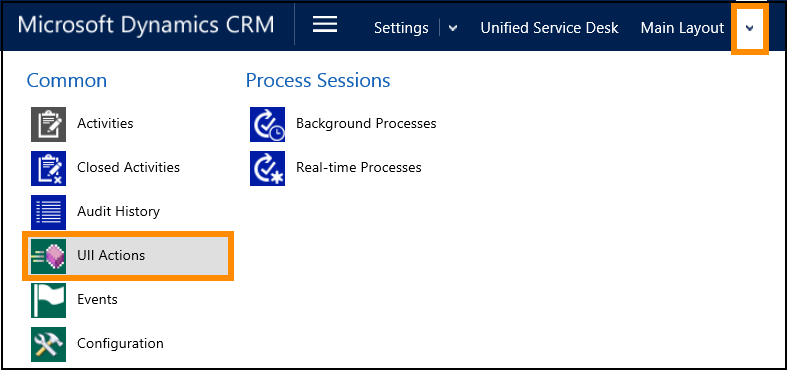Click the Activities clipboard icon
The image size is (787, 371).
point(48,124)
